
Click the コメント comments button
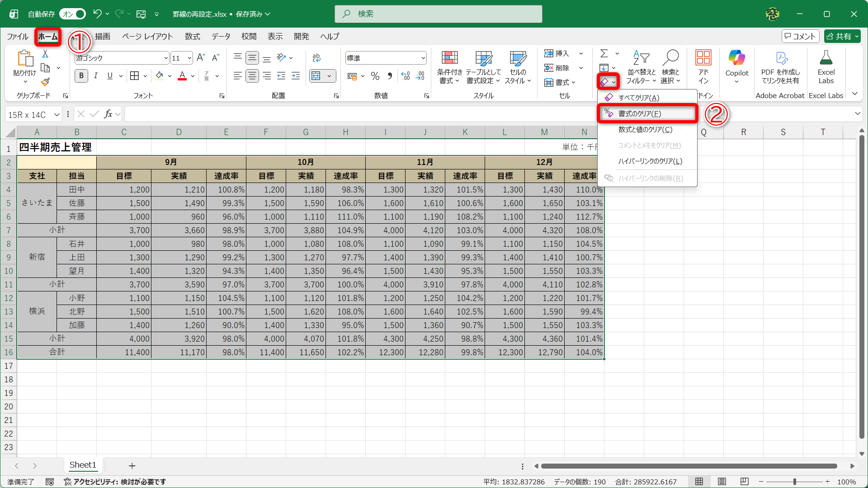[x=800, y=36]
